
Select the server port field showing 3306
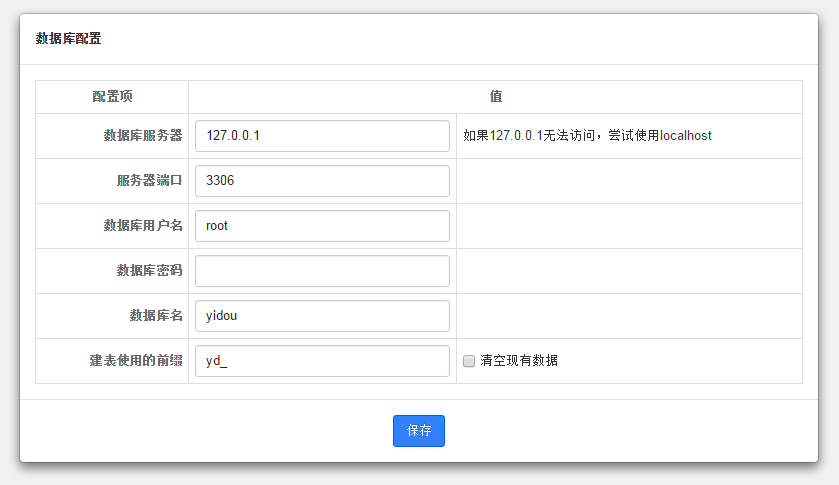[x=322, y=181]
